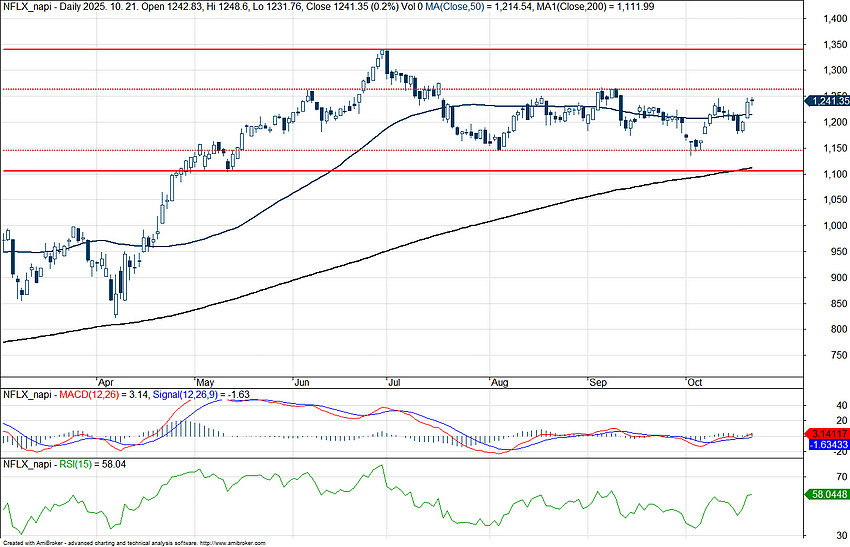Viewport: 850px width, 547px height.
Task: Click the NFLX_napi Daily chart title text
Action: [x=60, y=7]
